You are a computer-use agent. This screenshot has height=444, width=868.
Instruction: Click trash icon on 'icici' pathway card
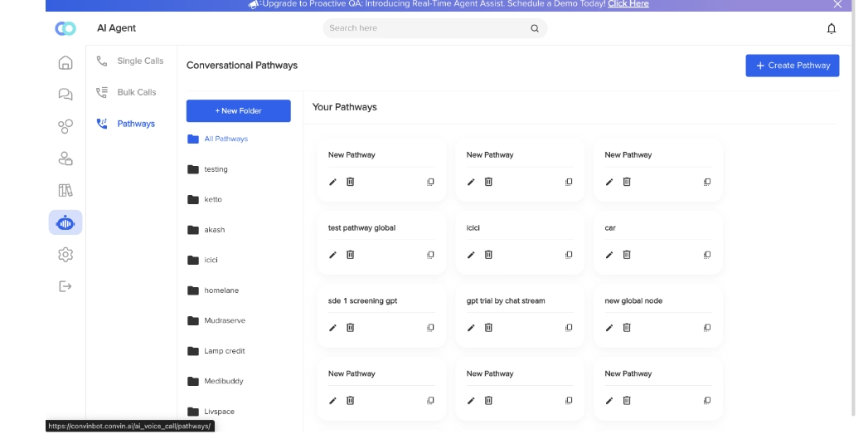tap(489, 255)
